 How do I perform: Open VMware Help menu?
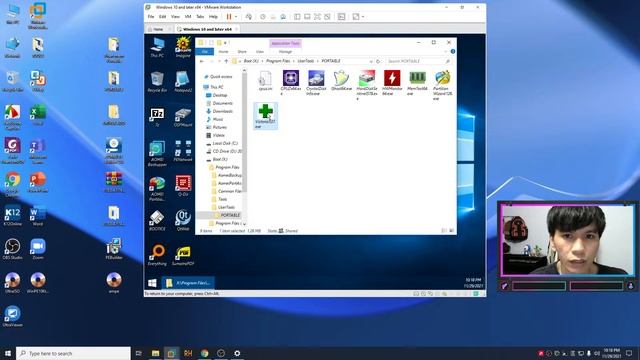213,17
